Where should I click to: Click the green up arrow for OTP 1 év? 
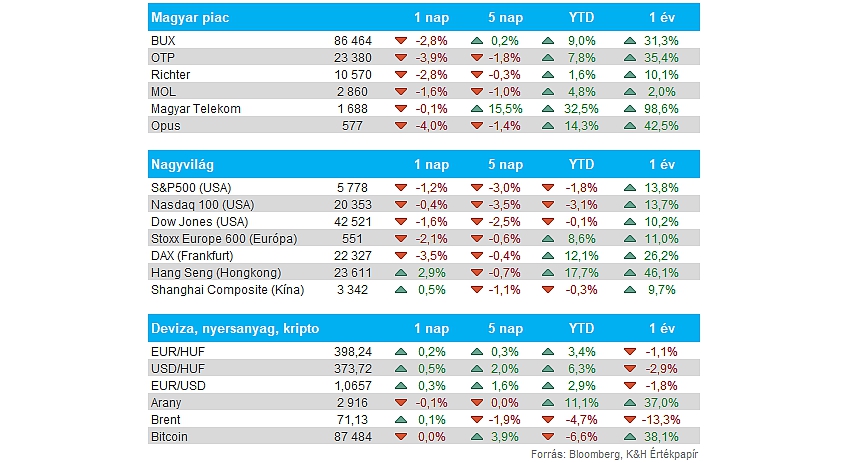pos(629,57)
